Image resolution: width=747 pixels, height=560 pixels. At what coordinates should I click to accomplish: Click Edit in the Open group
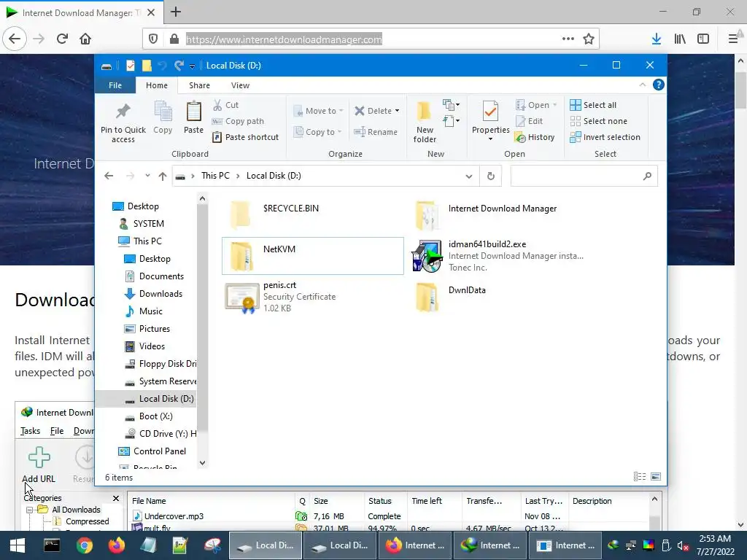530,121
